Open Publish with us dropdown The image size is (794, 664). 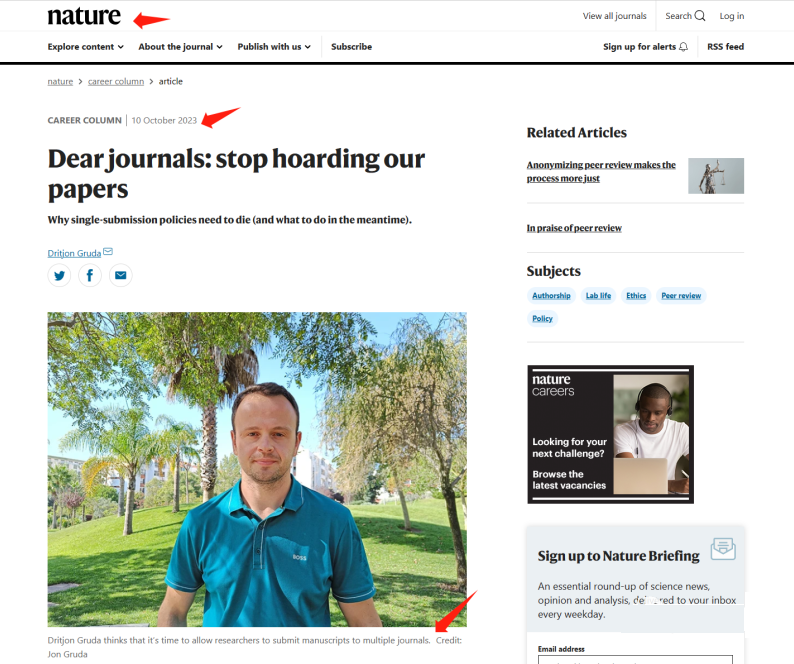click(x=274, y=47)
